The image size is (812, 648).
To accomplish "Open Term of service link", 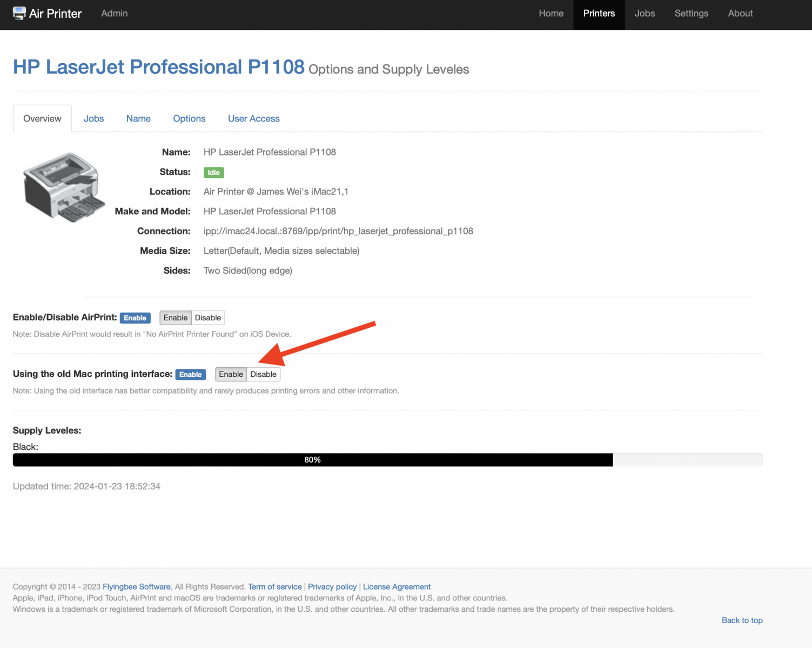I will point(275,586).
